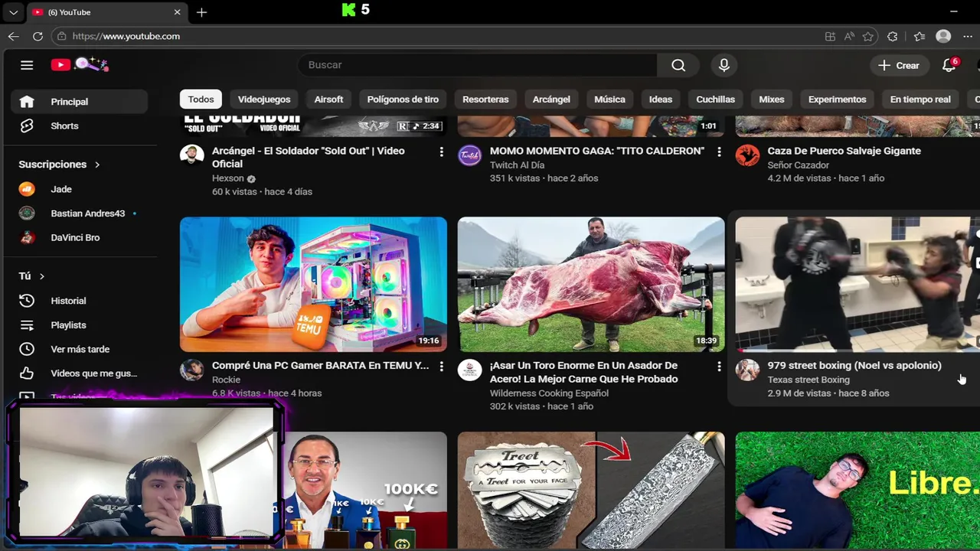Open Twitch Al Día channel avatar
This screenshot has height=551, width=980.
click(x=470, y=156)
